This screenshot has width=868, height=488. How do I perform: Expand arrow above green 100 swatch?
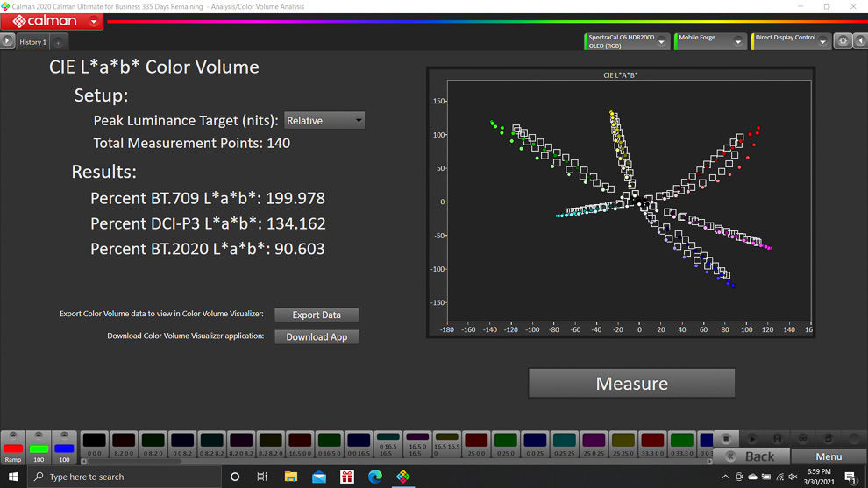point(39,435)
